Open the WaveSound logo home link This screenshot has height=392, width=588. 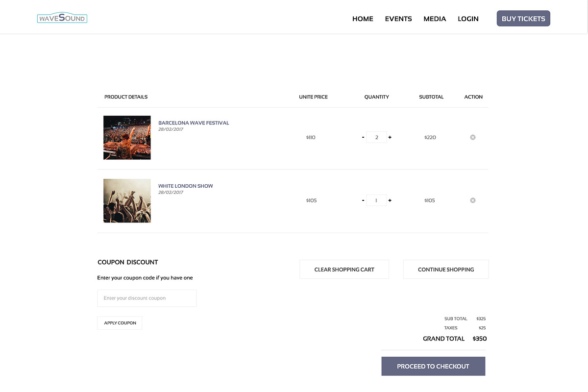coord(62,18)
